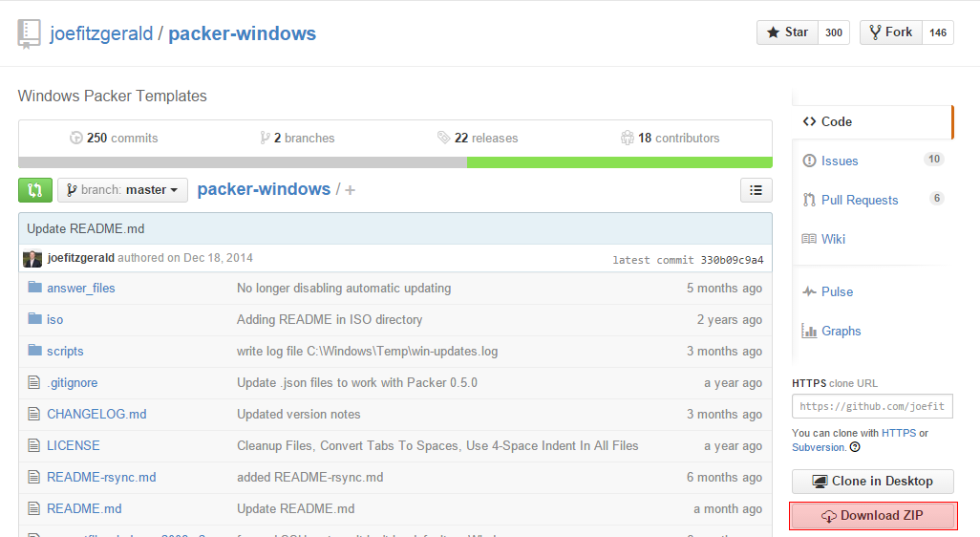
Task: Click the packer-windows breadcrumb link
Action: tap(264, 189)
